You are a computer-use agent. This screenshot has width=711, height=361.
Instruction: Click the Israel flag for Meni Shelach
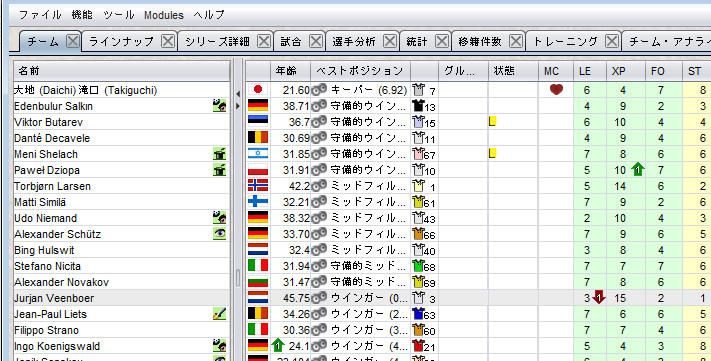click(x=258, y=154)
